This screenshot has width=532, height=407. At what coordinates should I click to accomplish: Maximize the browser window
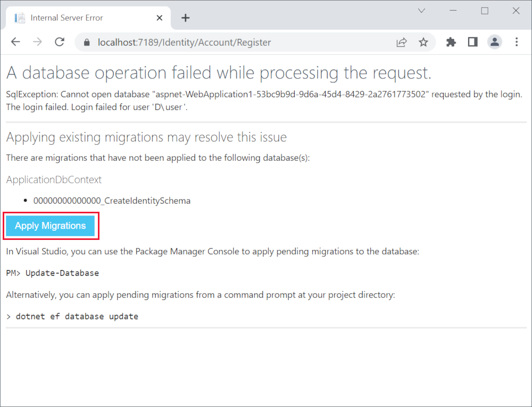tap(485, 10)
